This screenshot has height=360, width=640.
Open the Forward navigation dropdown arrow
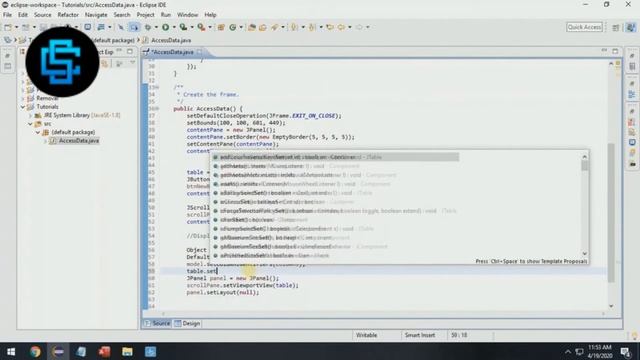(x=368, y=27)
